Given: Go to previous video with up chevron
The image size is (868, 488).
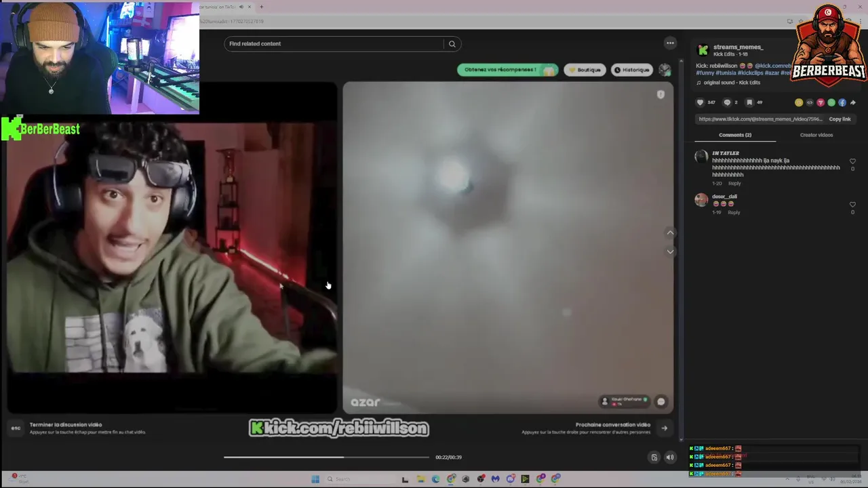Looking at the screenshot, I should [670, 232].
